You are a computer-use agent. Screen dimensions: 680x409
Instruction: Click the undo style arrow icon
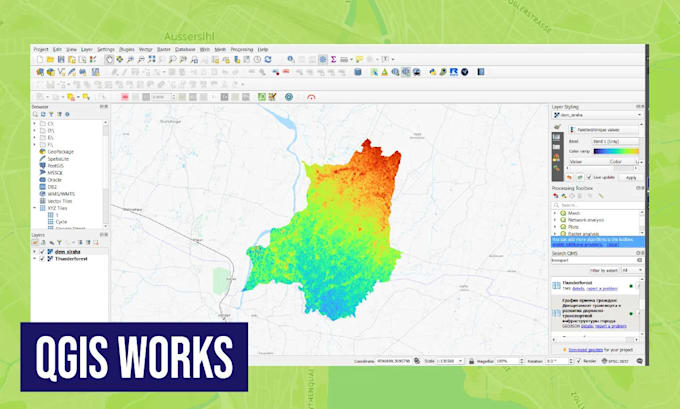(569, 178)
